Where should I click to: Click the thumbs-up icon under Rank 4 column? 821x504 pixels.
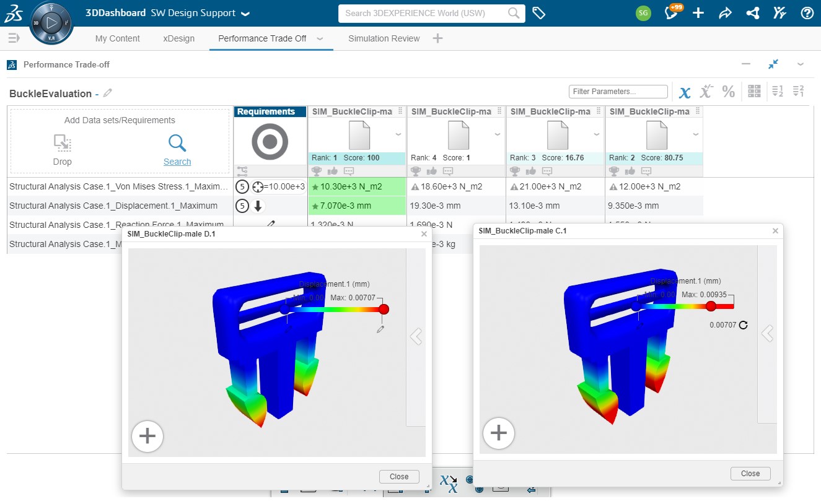pyautogui.click(x=432, y=171)
